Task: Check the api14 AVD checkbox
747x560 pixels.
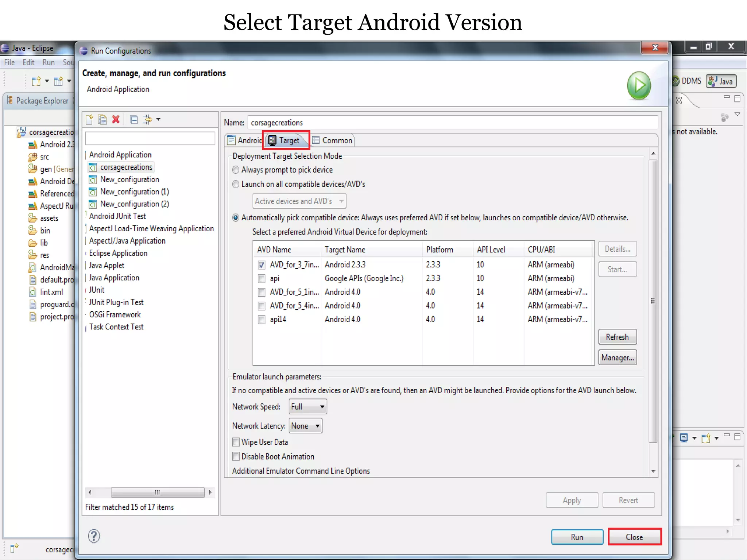Action: click(x=262, y=320)
